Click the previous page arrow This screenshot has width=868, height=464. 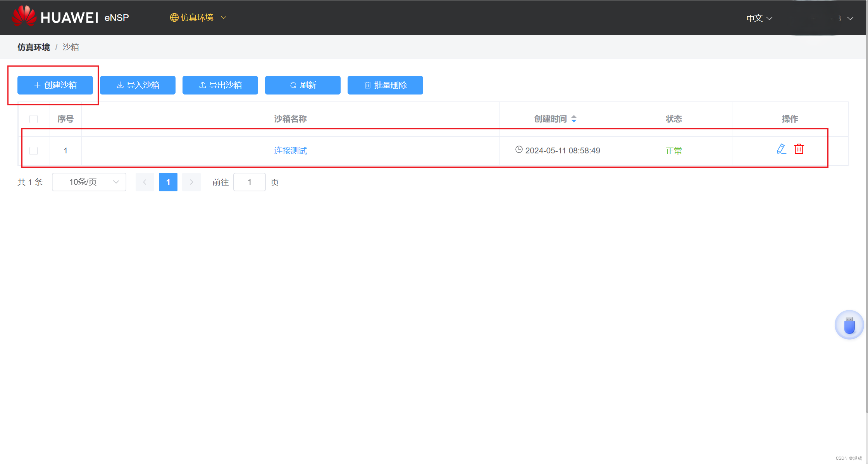145,182
